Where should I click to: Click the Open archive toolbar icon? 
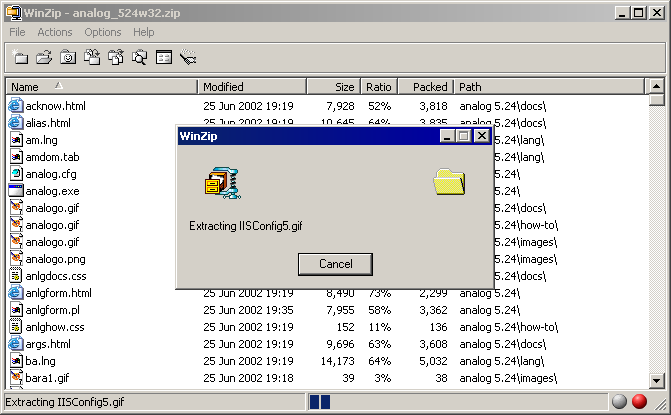tap(44, 58)
